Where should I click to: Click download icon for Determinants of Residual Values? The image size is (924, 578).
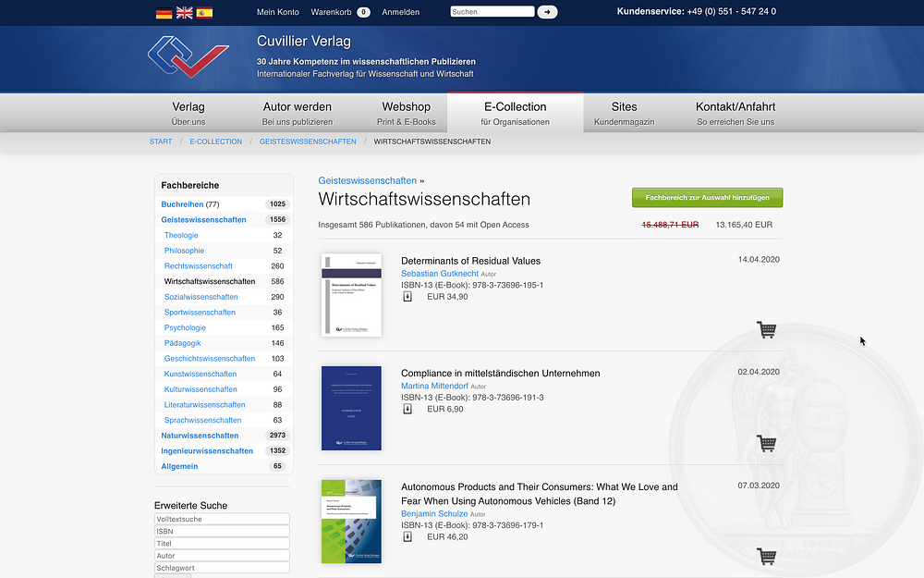[x=407, y=297]
